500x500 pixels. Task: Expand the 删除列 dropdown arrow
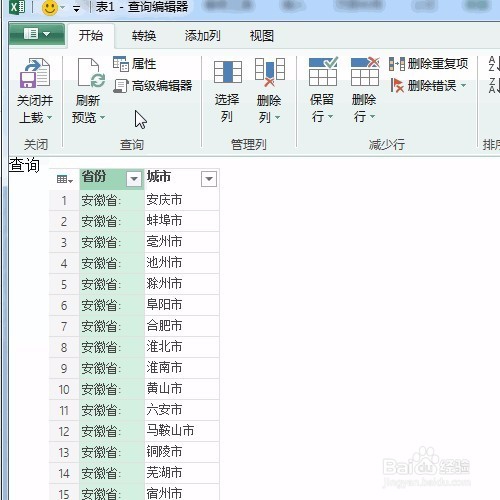(277, 117)
